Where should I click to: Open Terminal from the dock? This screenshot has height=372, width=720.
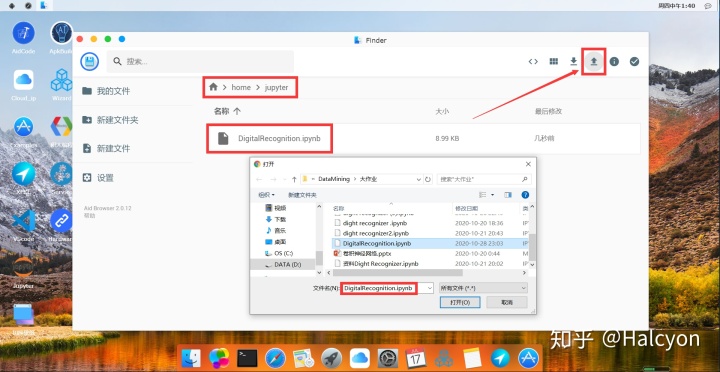pos(247,358)
